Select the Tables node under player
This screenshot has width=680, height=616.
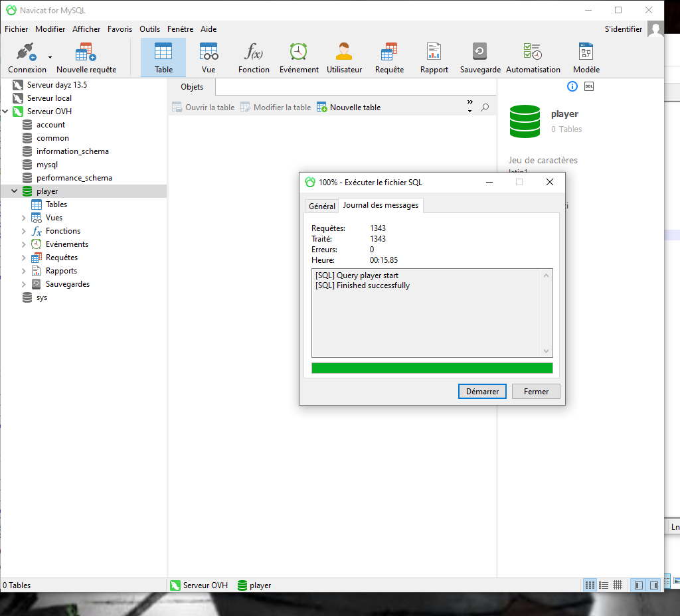(56, 204)
